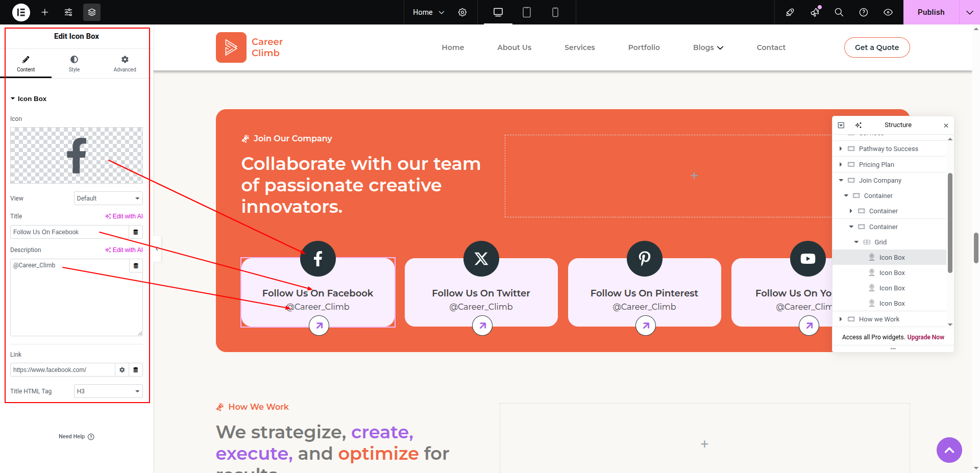The image size is (980, 473).
Task: Switch to the Style tab
Action: 74,64
